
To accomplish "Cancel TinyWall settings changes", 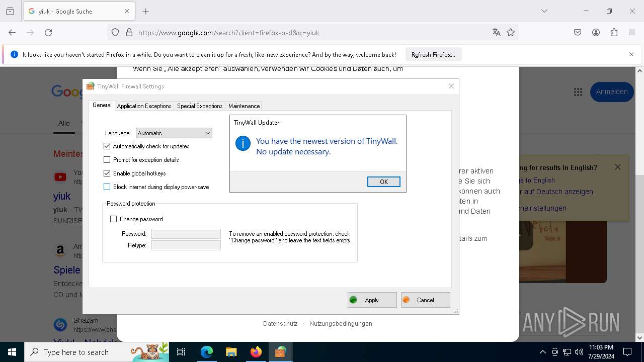I will click(x=425, y=300).
